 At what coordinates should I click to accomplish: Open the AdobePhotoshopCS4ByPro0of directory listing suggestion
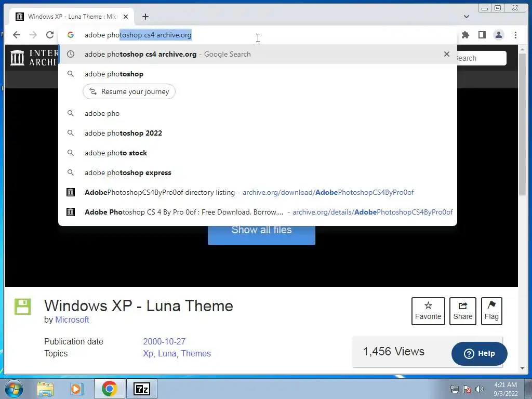point(258,192)
